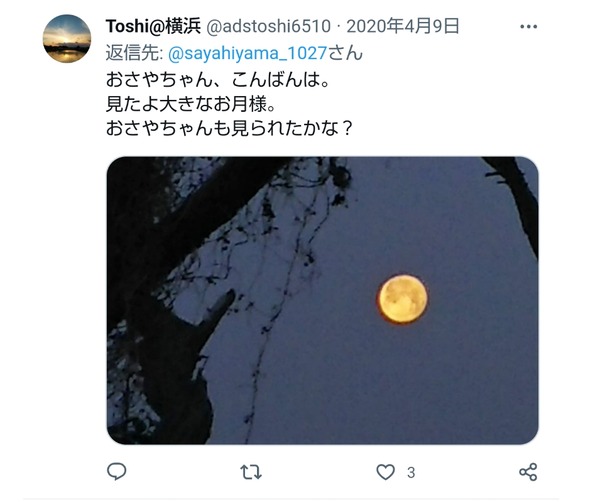Open the Toshi@横浜 display name

[x=153, y=26]
